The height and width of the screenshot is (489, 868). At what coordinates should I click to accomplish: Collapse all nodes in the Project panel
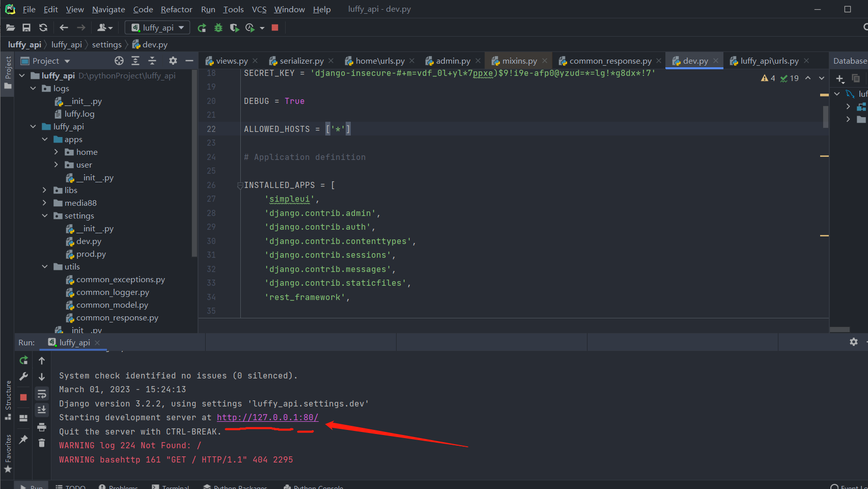pyautogui.click(x=152, y=61)
